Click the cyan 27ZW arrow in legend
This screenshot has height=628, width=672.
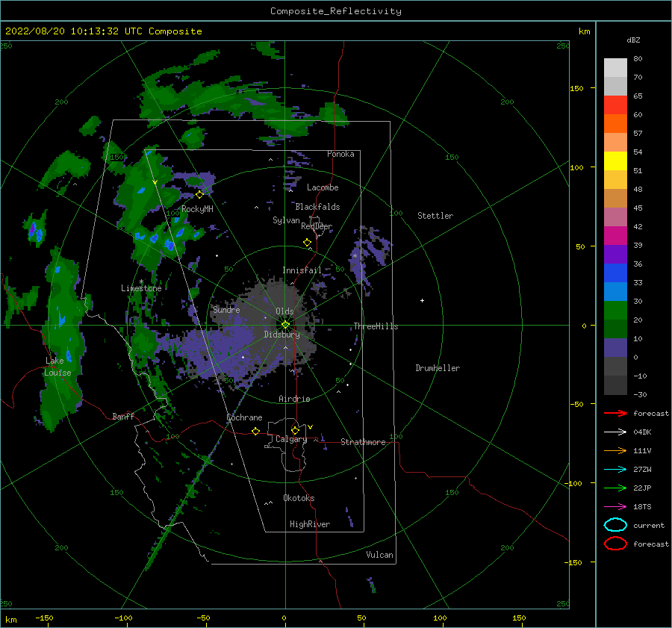coord(615,470)
